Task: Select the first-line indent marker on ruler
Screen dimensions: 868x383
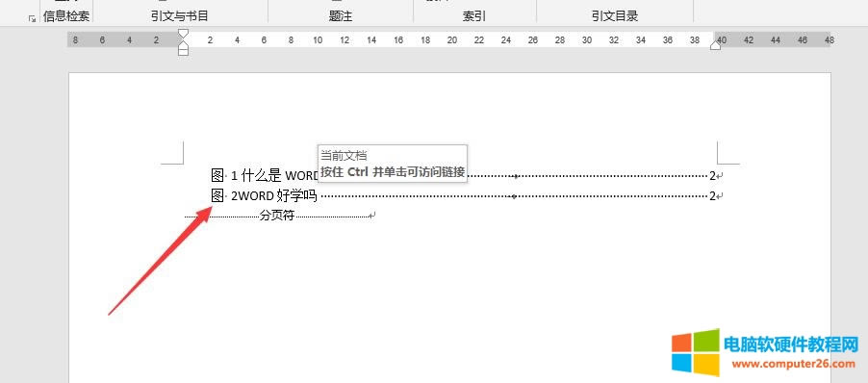Action: point(183,34)
